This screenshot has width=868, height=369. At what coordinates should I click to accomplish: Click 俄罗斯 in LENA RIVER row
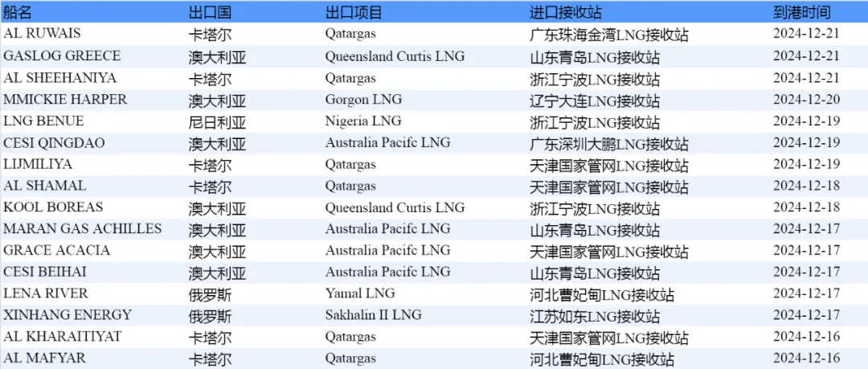pyautogui.click(x=210, y=295)
